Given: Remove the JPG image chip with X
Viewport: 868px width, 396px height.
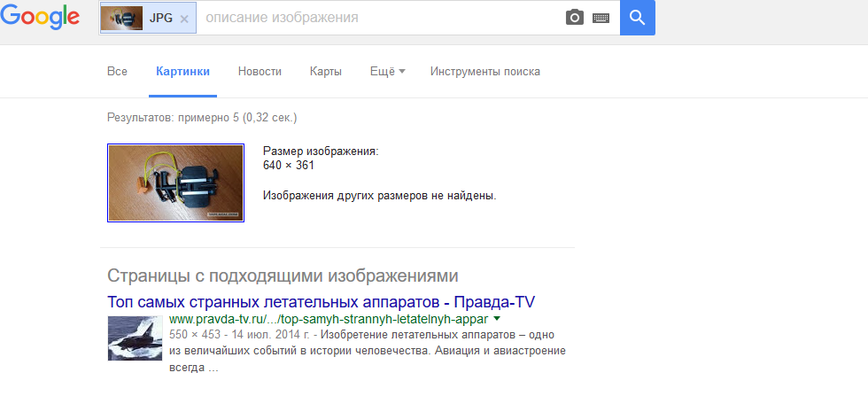Looking at the screenshot, I should point(184,18).
